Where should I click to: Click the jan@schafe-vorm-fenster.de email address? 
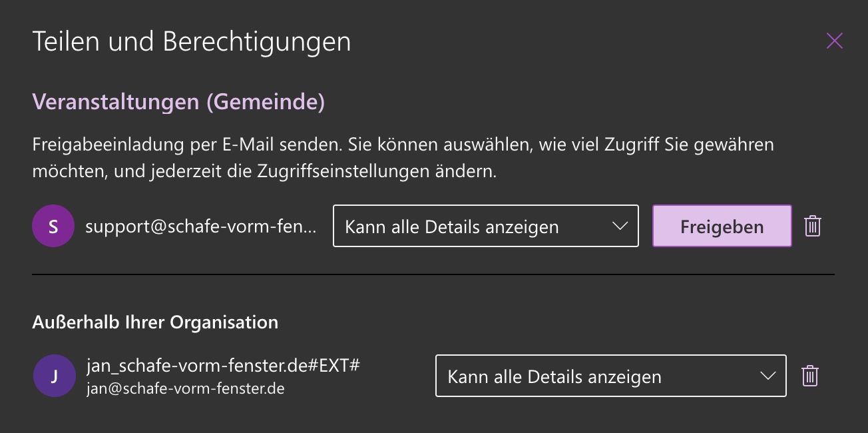click(186, 388)
